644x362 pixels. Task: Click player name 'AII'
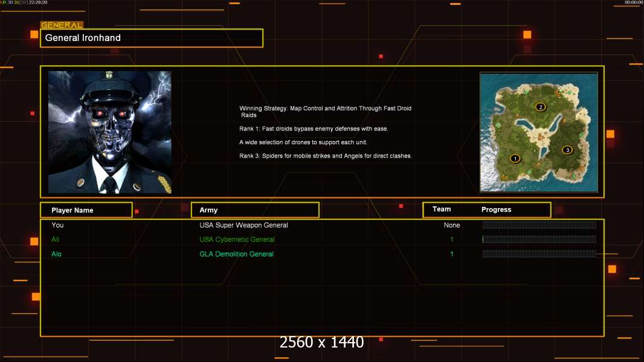pos(55,240)
